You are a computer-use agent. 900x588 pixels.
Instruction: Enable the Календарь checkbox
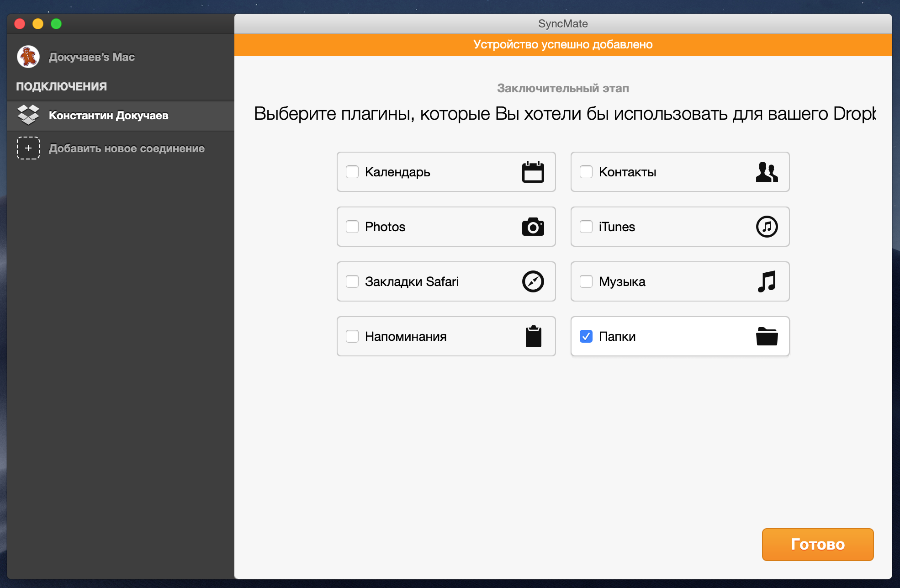tap(352, 172)
